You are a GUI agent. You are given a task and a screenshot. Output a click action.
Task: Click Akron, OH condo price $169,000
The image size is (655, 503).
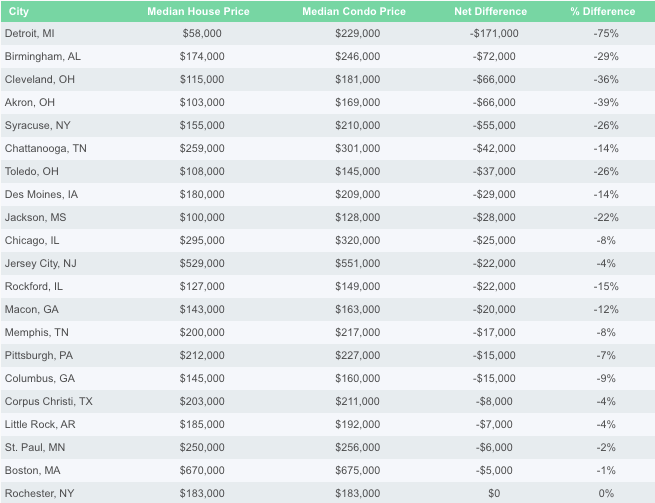[358, 102]
